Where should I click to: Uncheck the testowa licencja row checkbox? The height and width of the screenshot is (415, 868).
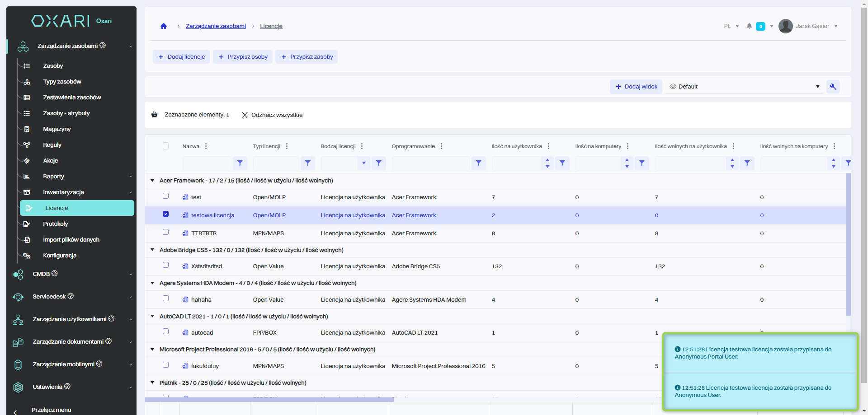coord(166,214)
